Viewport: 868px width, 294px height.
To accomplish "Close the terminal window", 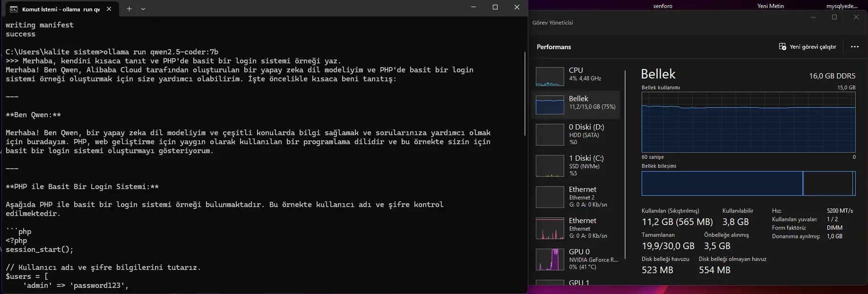I will [517, 7].
